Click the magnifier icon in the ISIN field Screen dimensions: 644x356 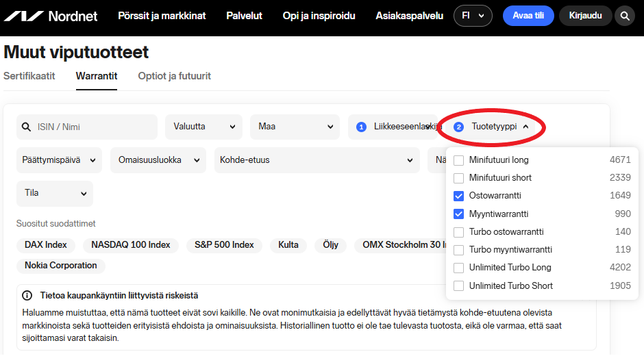26,127
